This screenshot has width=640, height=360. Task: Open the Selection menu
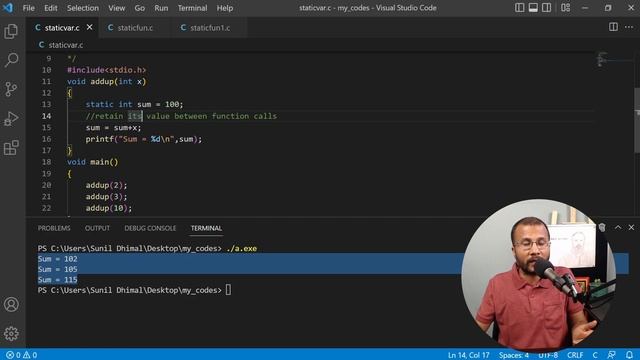point(83,8)
